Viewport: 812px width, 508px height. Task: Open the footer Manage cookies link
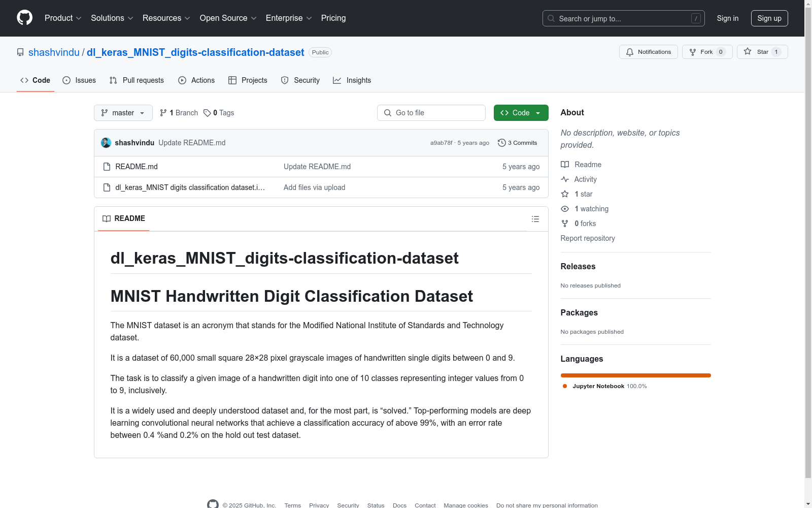(466, 505)
